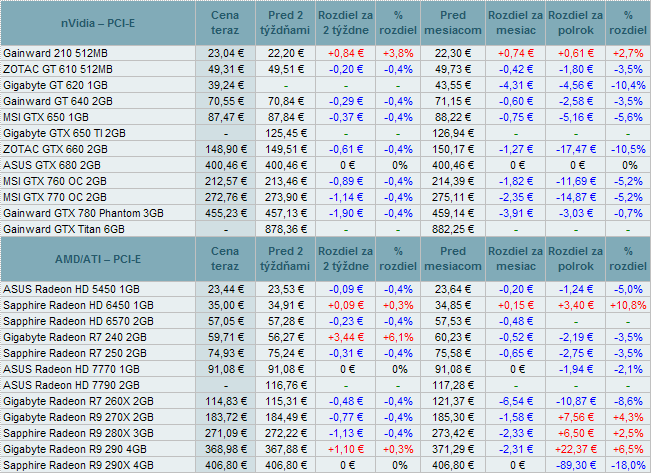Click 'Gigabyte Radeon R7 260X 2GB'
The height and width of the screenshot is (473, 651).
point(78,401)
